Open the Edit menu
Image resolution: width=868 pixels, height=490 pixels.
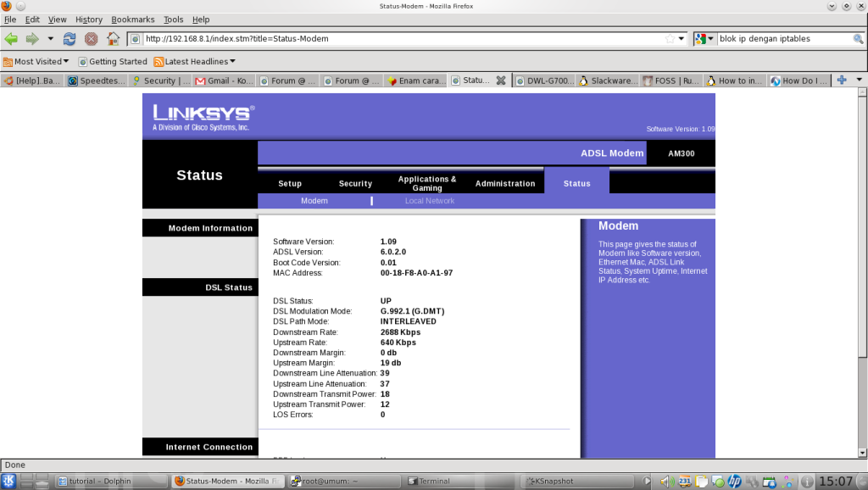pyautogui.click(x=32, y=19)
